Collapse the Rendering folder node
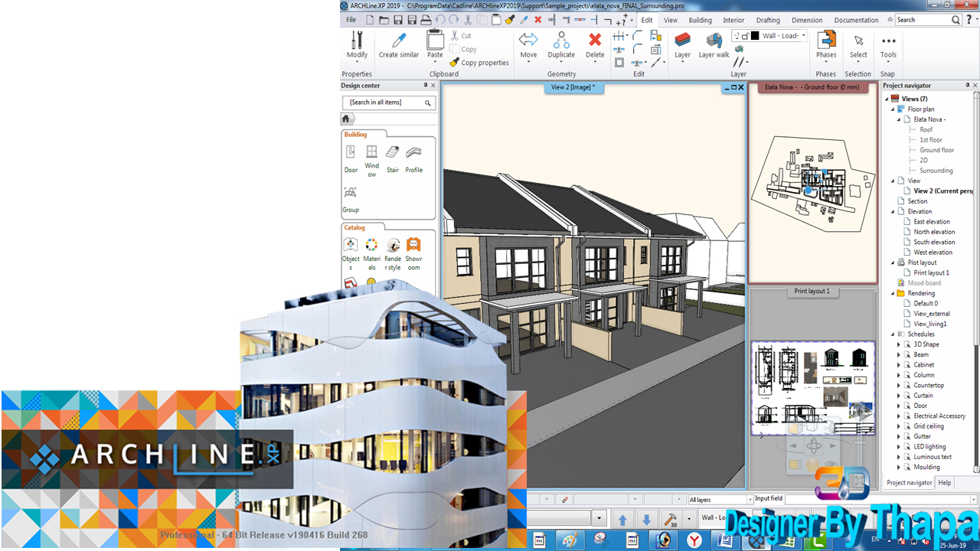This screenshot has width=980, height=551. [x=893, y=293]
